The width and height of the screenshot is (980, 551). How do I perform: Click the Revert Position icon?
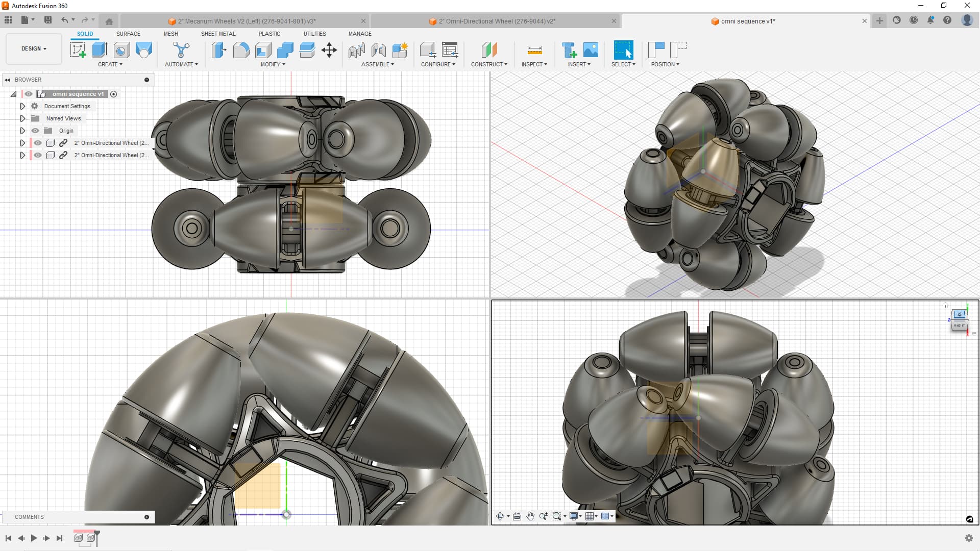(x=678, y=50)
